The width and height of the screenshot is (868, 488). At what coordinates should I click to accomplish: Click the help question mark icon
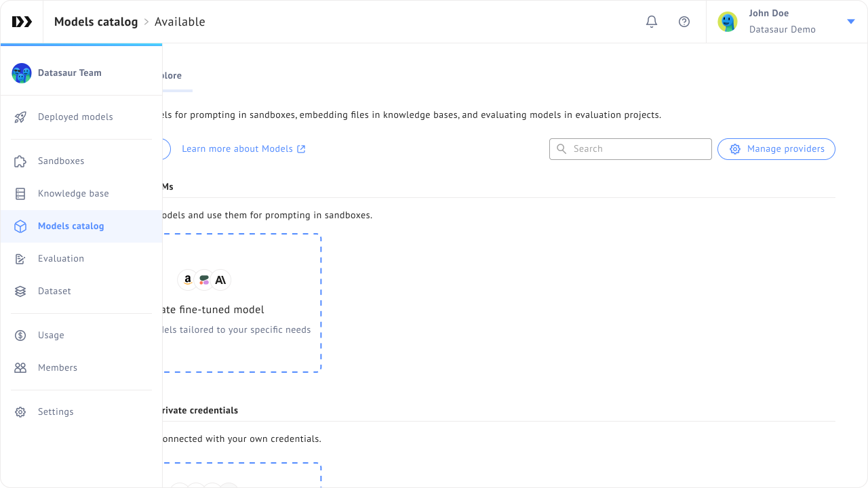pyautogui.click(x=684, y=22)
